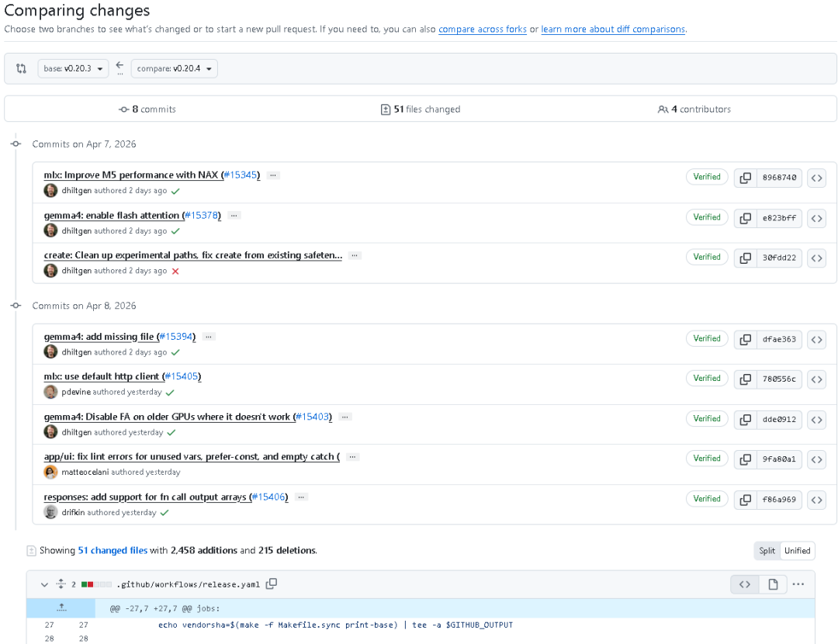Copy full SHA for commit dfae363

(745, 339)
